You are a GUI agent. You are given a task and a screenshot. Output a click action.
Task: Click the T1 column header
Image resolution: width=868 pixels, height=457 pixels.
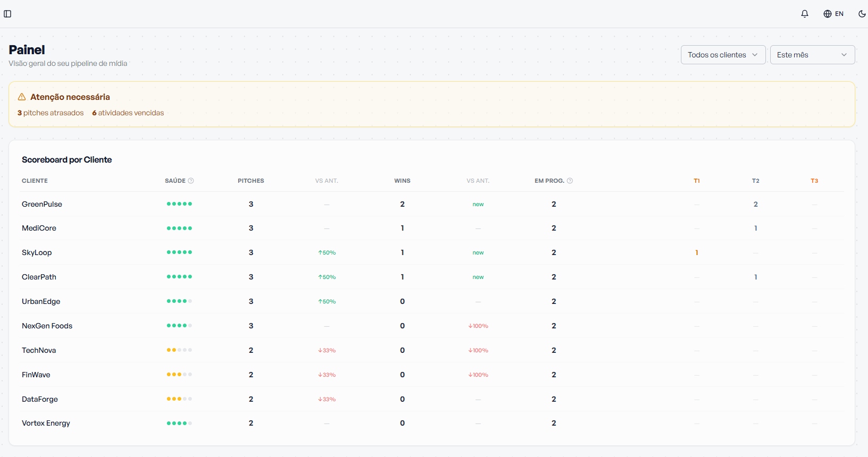(x=697, y=181)
